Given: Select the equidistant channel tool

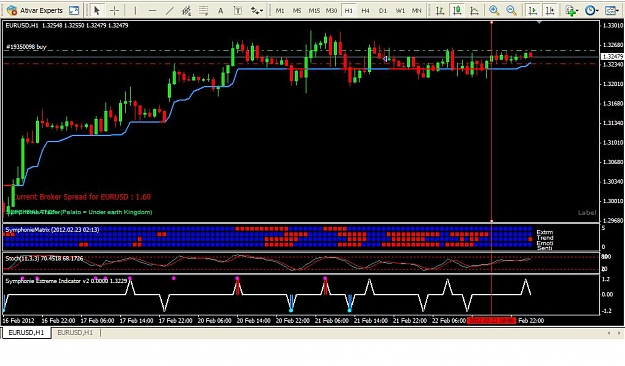Looking at the screenshot, I should [x=186, y=10].
